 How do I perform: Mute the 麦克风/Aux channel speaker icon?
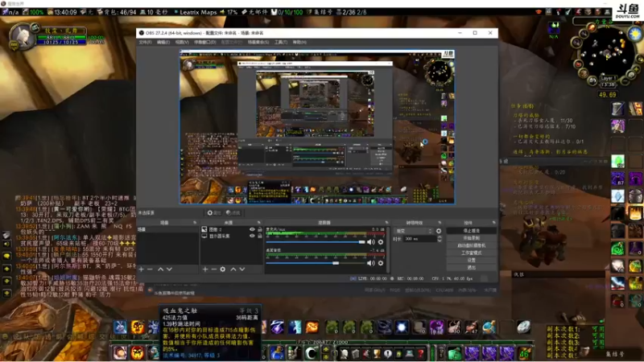pyautogui.click(x=371, y=242)
